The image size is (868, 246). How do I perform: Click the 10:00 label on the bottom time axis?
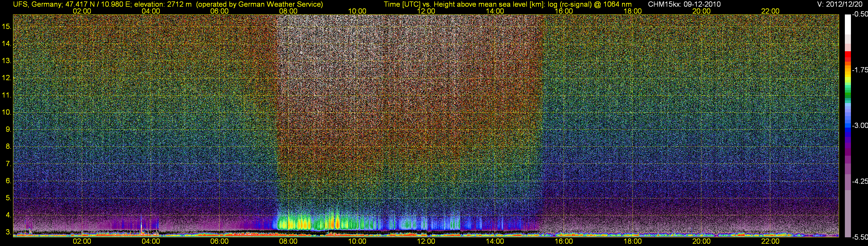point(357,241)
